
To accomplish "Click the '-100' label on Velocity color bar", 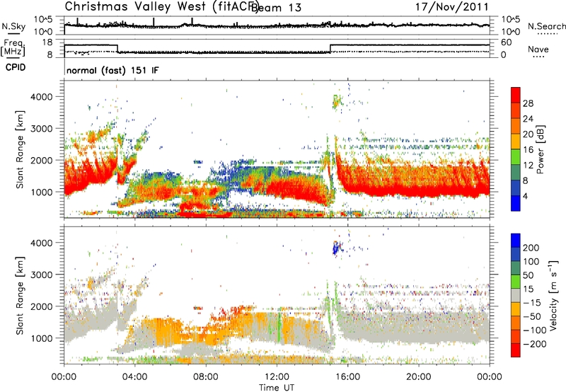I will coord(534,330).
